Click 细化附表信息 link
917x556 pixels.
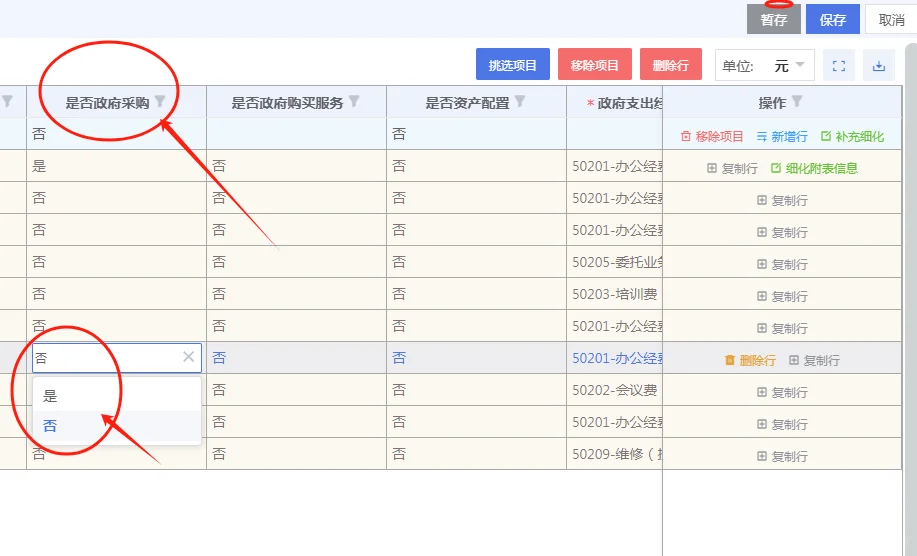click(x=814, y=168)
